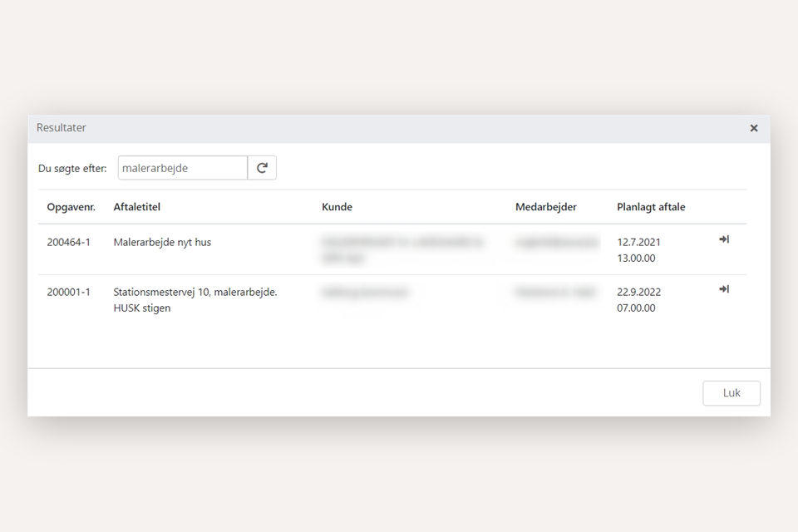Open task 200464-1 with its arrow icon
Image resolution: width=798 pixels, height=532 pixels.
coord(723,239)
